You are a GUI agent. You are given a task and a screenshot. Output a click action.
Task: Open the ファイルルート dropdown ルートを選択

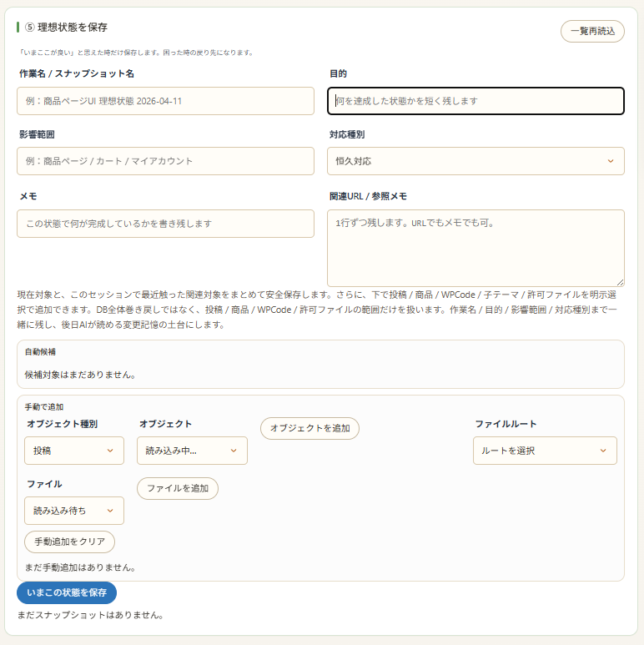(545, 451)
